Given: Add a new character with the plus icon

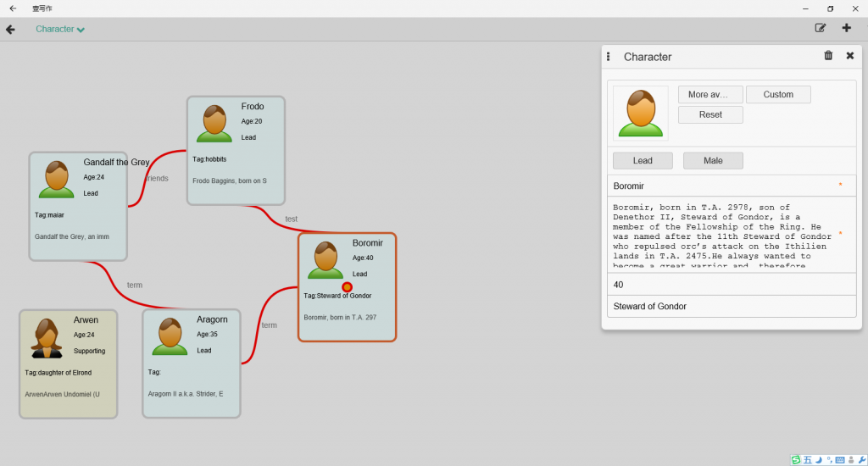Looking at the screenshot, I should pos(847,28).
